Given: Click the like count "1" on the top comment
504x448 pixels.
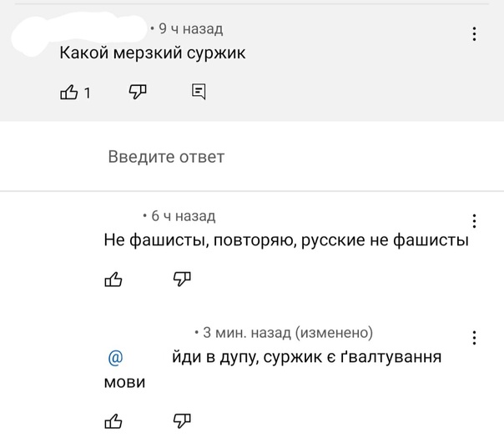Looking at the screenshot, I should pos(87,93).
